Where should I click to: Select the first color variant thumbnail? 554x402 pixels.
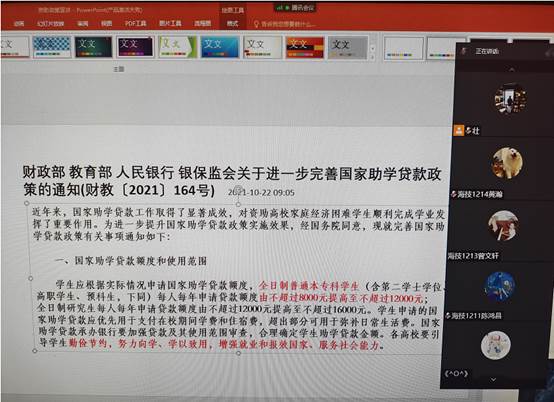403,48
